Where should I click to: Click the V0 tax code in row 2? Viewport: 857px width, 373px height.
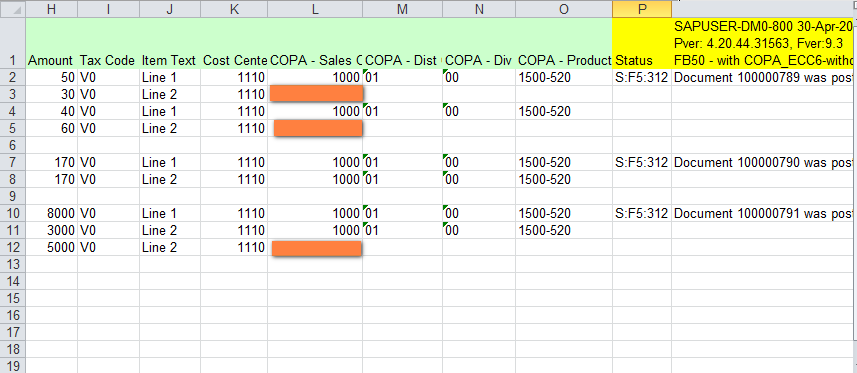tap(108, 78)
